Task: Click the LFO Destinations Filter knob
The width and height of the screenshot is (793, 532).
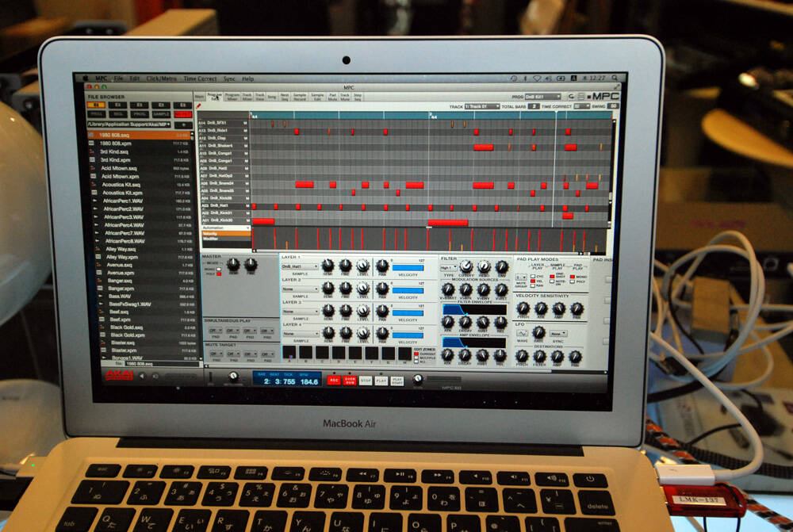Action: click(539, 355)
